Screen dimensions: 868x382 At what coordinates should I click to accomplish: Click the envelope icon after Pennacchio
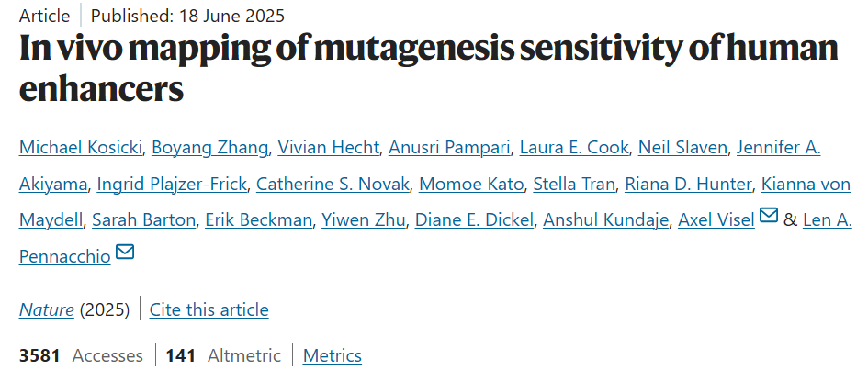coord(125,252)
